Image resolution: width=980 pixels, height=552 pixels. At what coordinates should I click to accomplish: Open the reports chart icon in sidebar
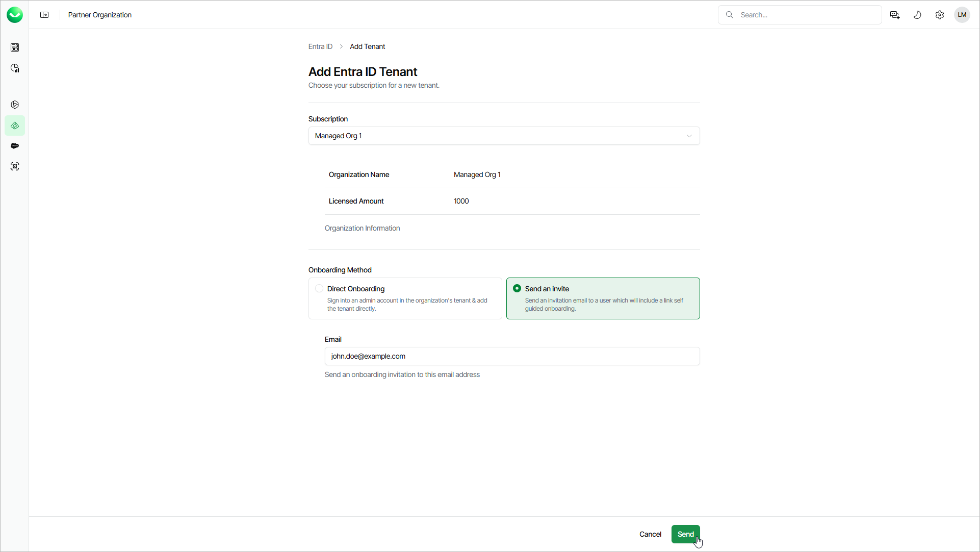(x=15, y=68)
